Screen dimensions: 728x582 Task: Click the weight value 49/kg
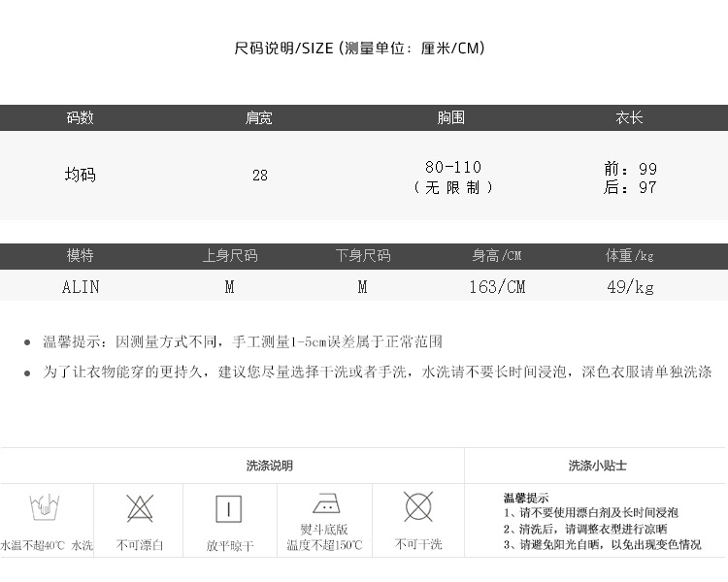coord(630,287)
